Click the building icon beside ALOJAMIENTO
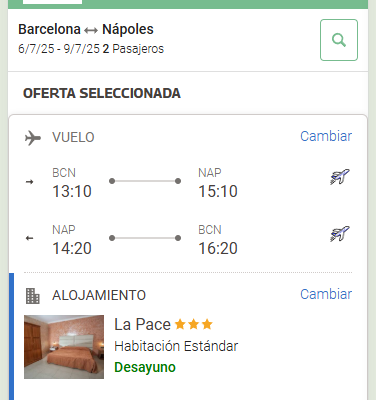The width and height of the screenshot is (376, 400). (33, 296)
